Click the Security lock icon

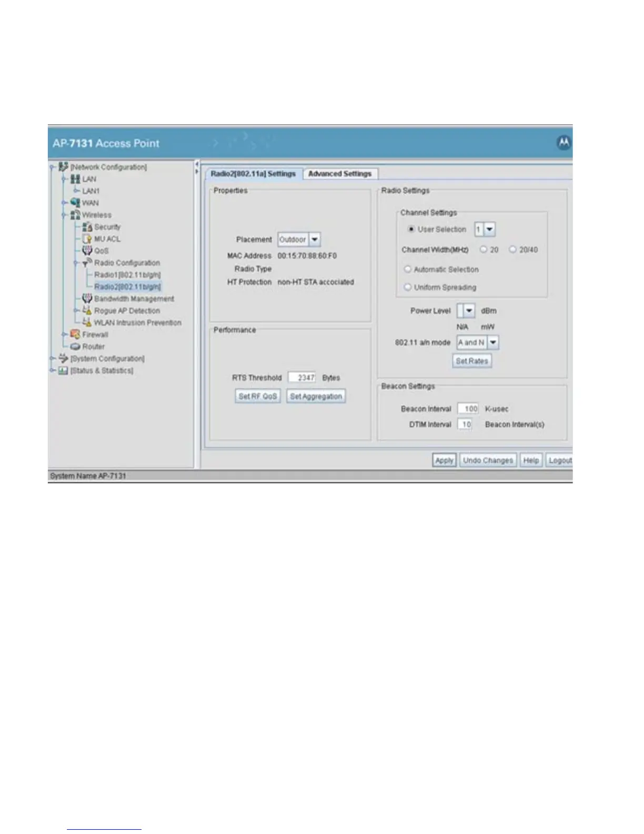point(87,227)
